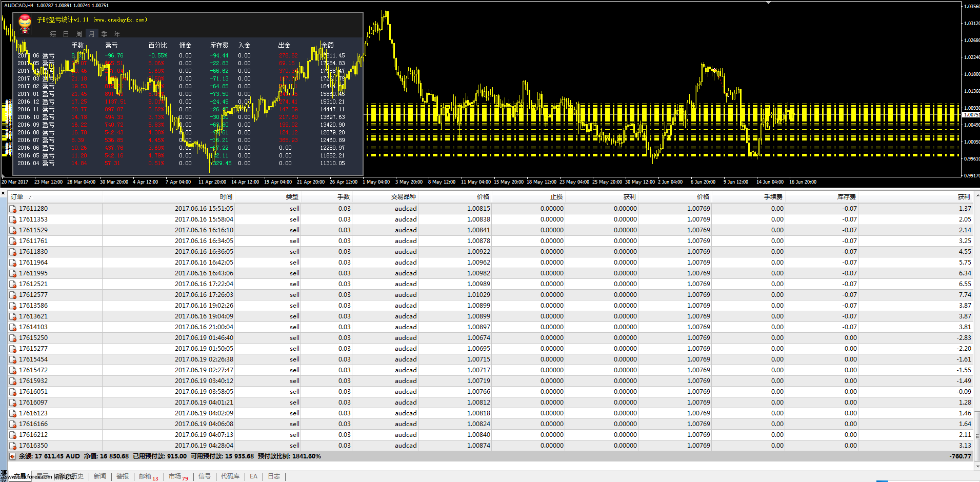Sort by 库存费 column header in order table
This screenshot has height=482, width=980.
coord(822,197)
